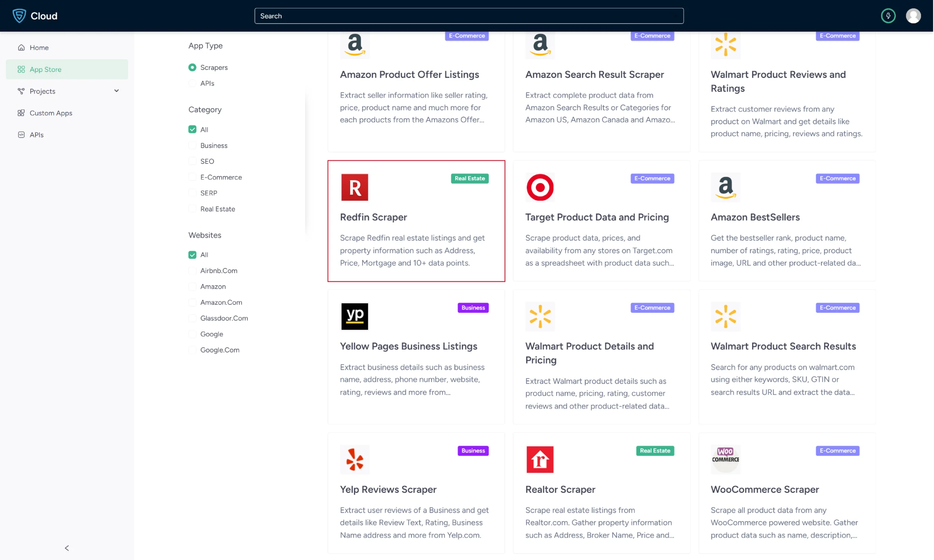
Task: Go to Home in sidebar
Action: (67, 47)
